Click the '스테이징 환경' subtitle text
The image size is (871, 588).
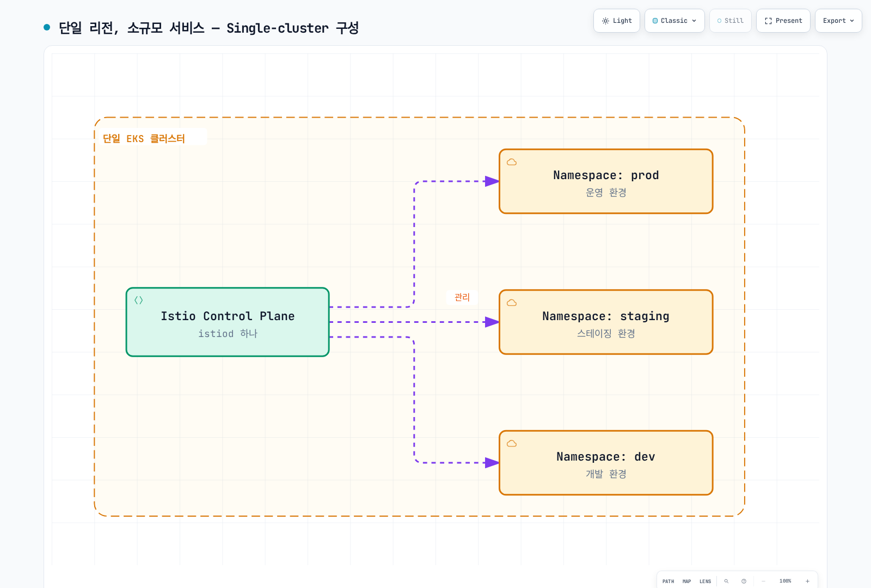pos(606,333)
